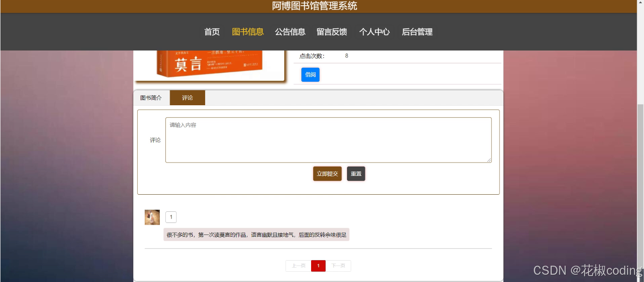The height and width of the screenshot is (282, 644).
Task: Click the existing comment about 莫言's book
Action: point(256,235)
